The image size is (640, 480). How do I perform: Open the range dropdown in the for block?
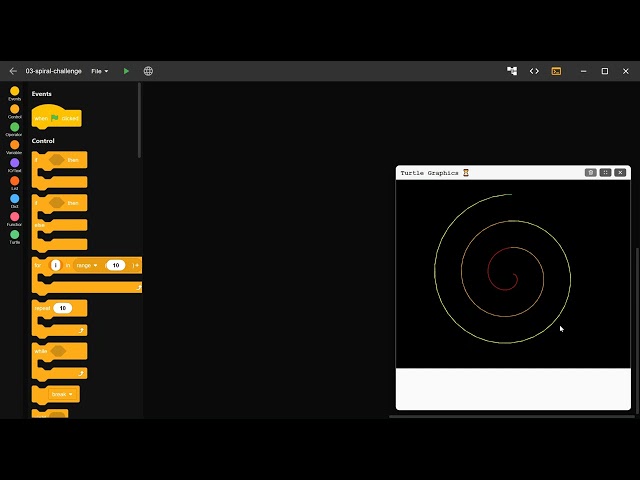coord(87,265)
